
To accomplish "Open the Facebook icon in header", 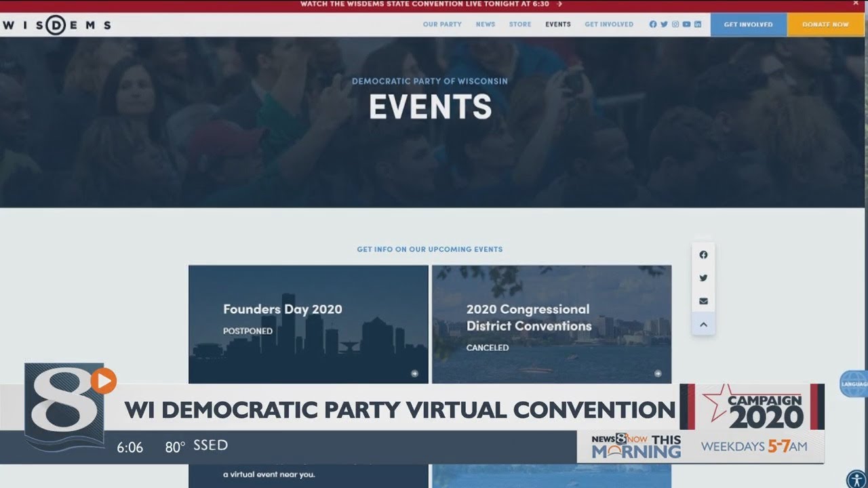I will [x=653, y=24].
